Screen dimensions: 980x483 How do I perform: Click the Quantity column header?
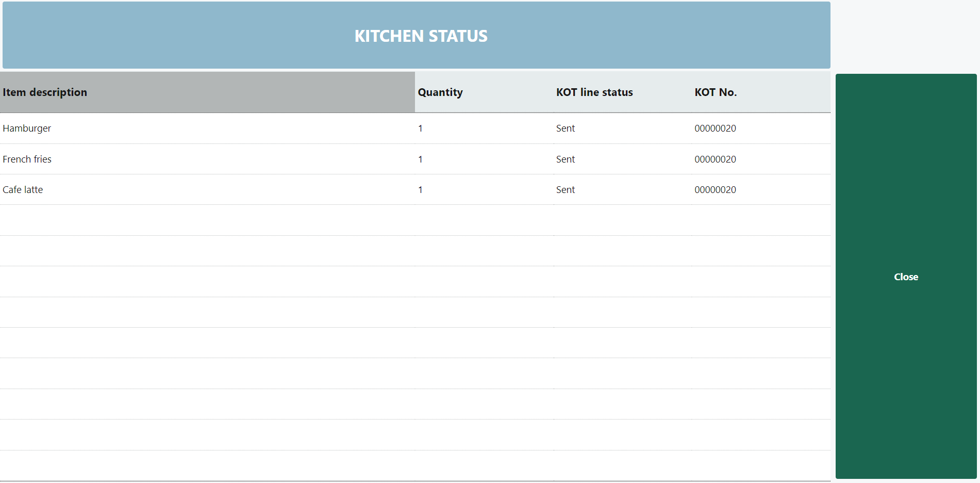(440, 92)
